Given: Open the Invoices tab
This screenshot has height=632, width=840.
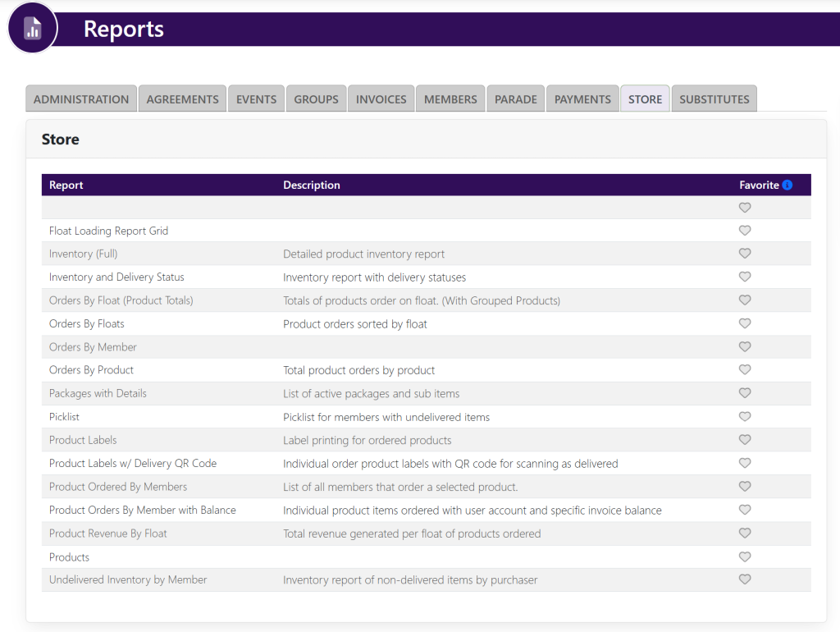Looking at the screenshot, I should (381, 99).
